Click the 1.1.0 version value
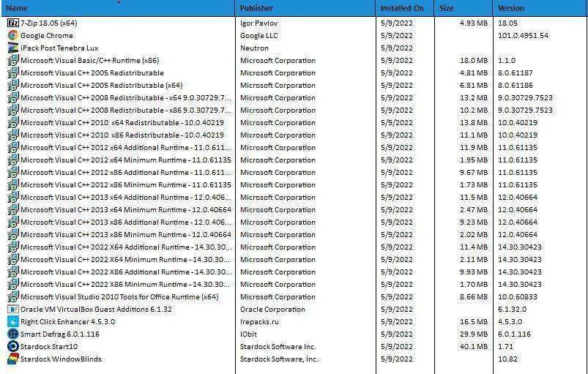Screen dimensions: 588x374 [x=507, y=60]
